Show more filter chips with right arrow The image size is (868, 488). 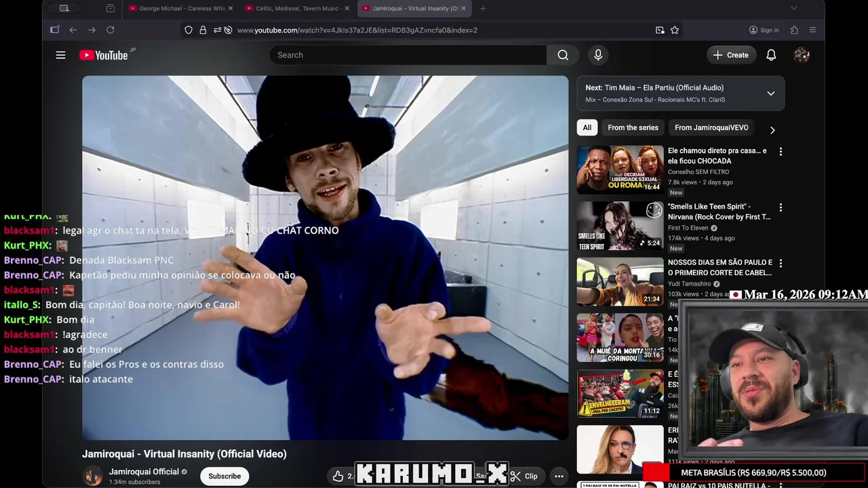coord(772,129)
